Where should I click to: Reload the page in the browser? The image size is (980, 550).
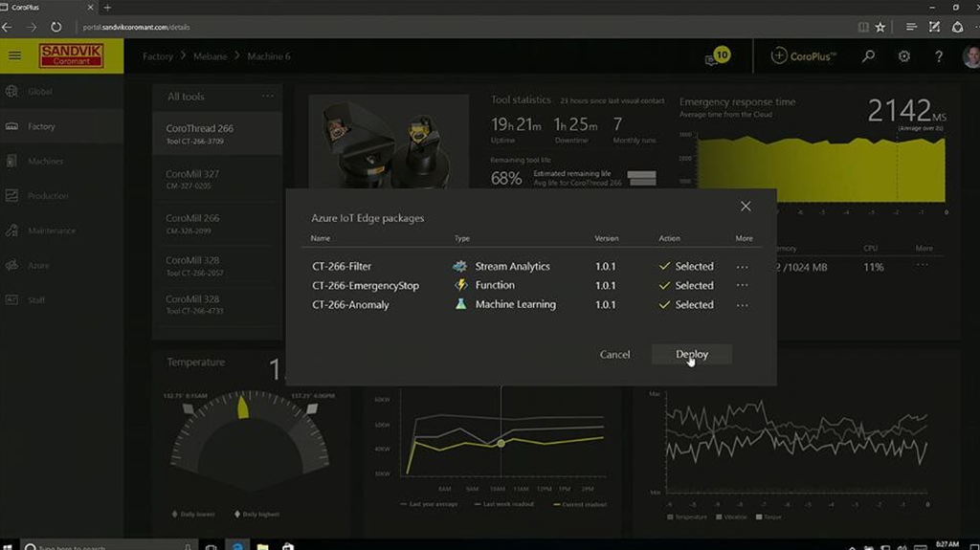56,27
